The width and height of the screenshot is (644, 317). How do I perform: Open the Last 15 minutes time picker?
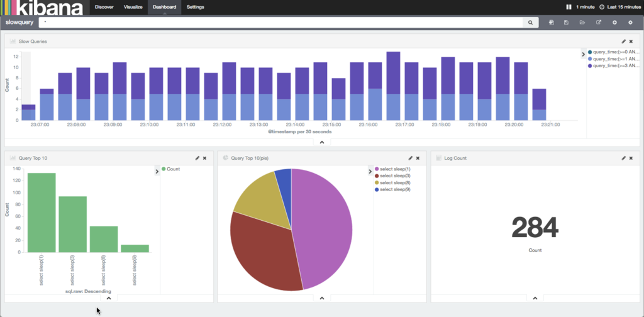point(625,7)
